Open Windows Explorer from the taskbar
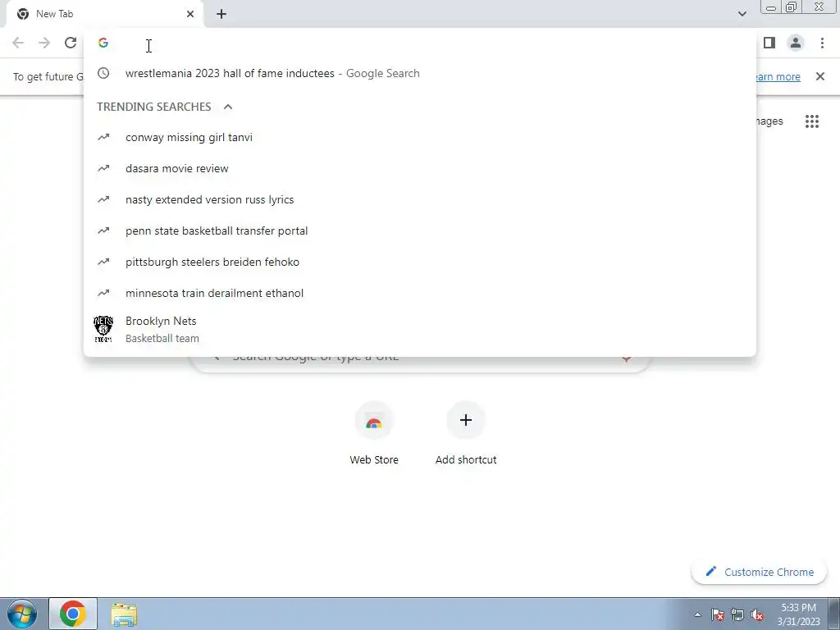840x630 pixels. pos(125,614)
